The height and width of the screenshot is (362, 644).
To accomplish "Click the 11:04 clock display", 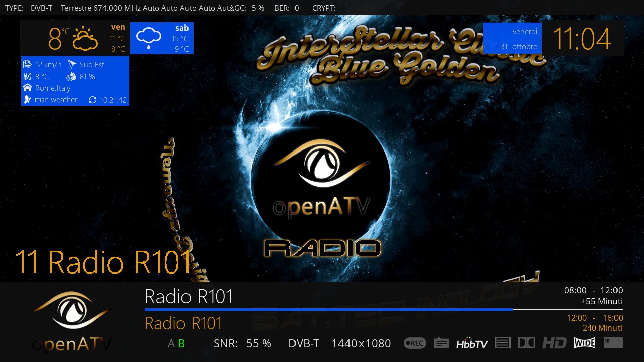I will pyautogui.click(x=582, y=39).
